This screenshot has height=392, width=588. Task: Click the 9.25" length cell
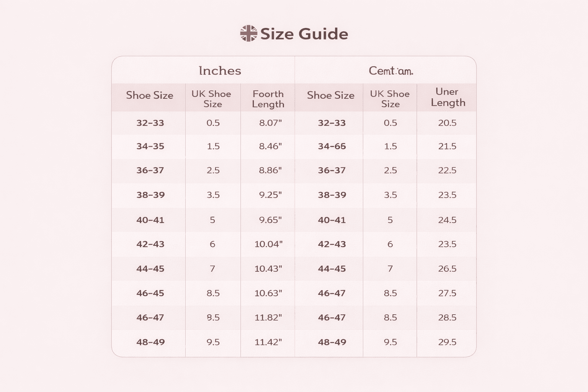click(x=270, y=195)
